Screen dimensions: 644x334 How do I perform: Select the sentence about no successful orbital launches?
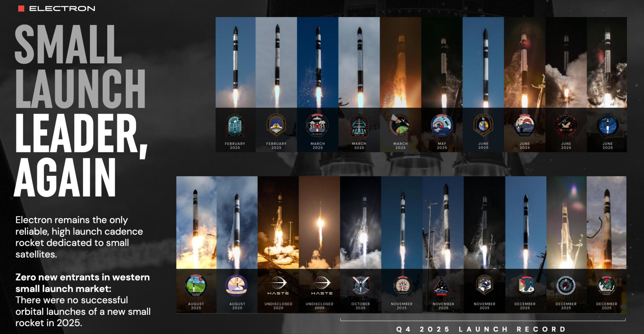(83, 311)
